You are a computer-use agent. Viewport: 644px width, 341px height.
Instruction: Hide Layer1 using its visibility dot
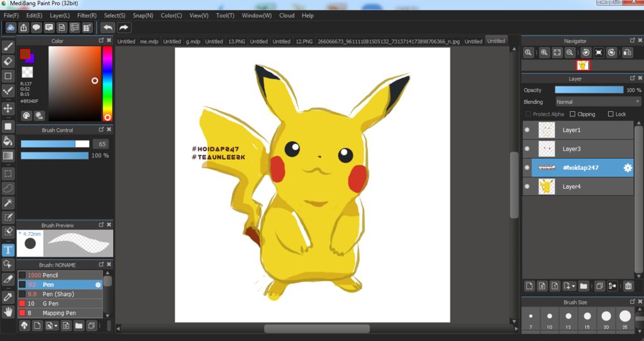(x=527, y=130)
